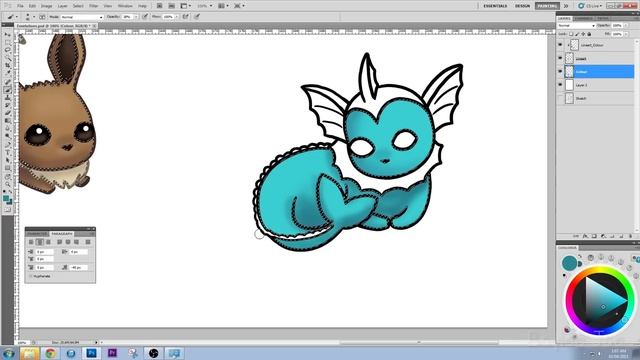Select the Crop tool

tap(8, 65)
